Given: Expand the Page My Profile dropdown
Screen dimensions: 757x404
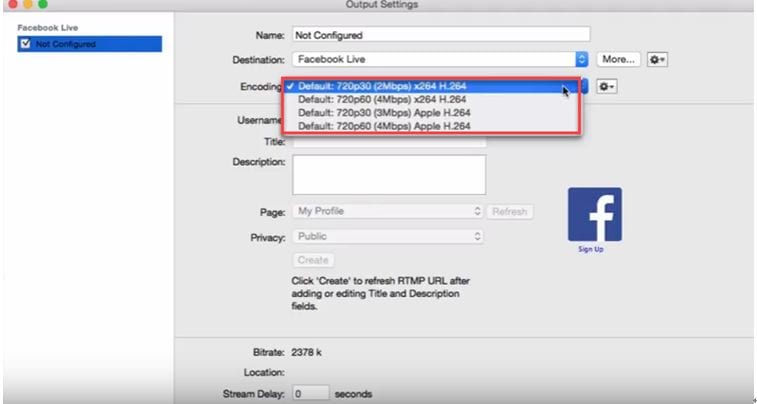Looking at the screenshot, I should 388,211.
